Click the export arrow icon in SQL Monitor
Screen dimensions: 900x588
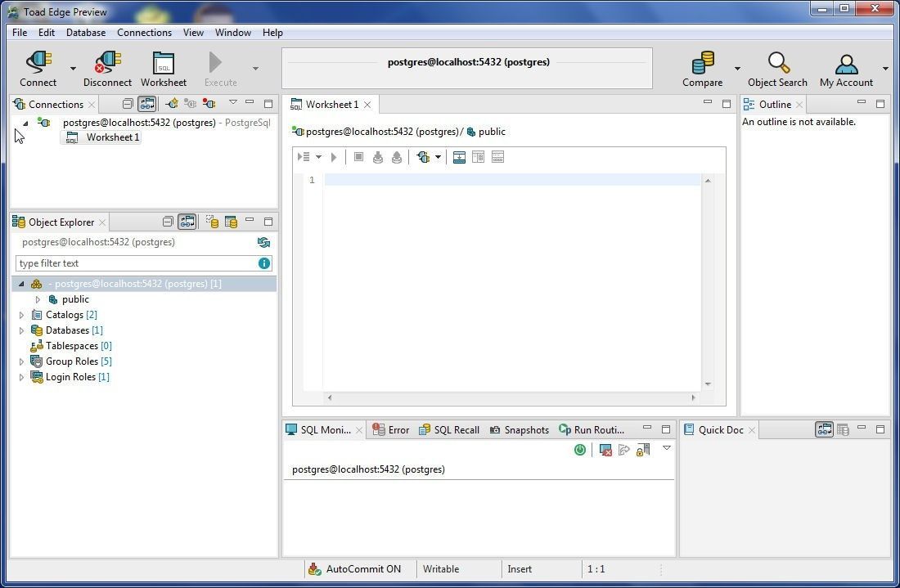(x=624, y=450)
